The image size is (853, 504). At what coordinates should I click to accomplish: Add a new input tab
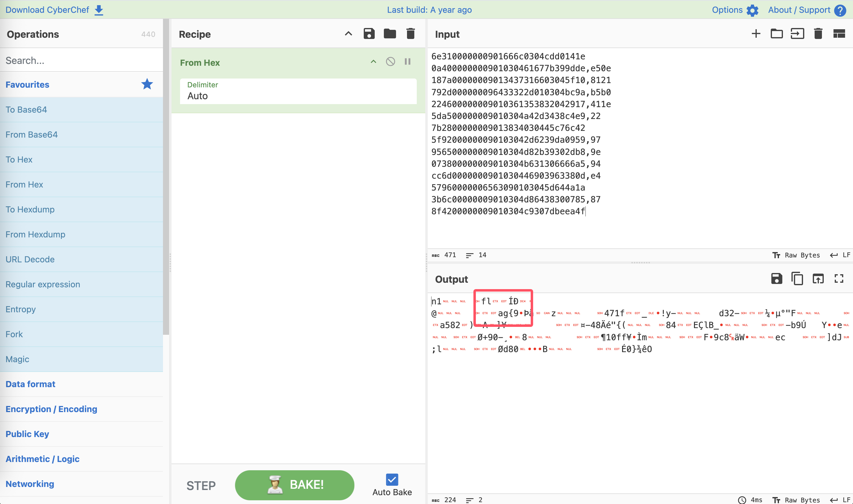[x=756, y=33]
